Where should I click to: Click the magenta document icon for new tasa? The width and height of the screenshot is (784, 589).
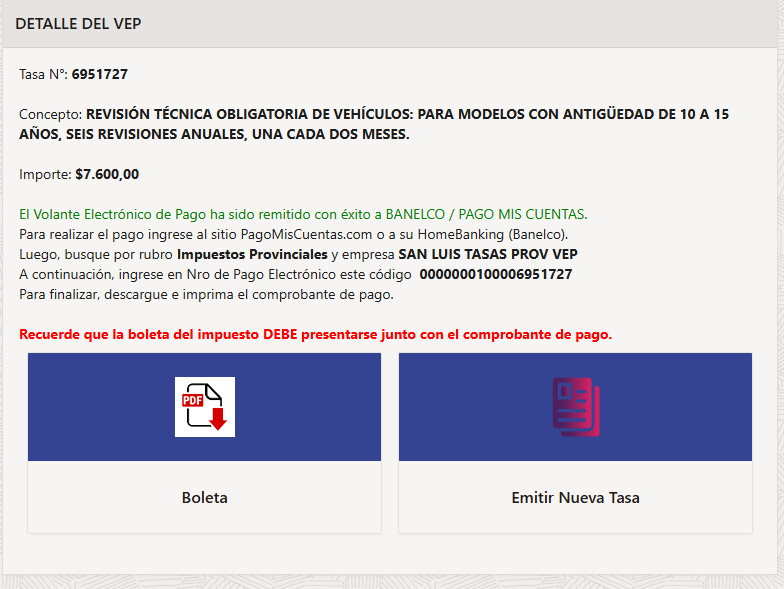(x=576, y=406)
